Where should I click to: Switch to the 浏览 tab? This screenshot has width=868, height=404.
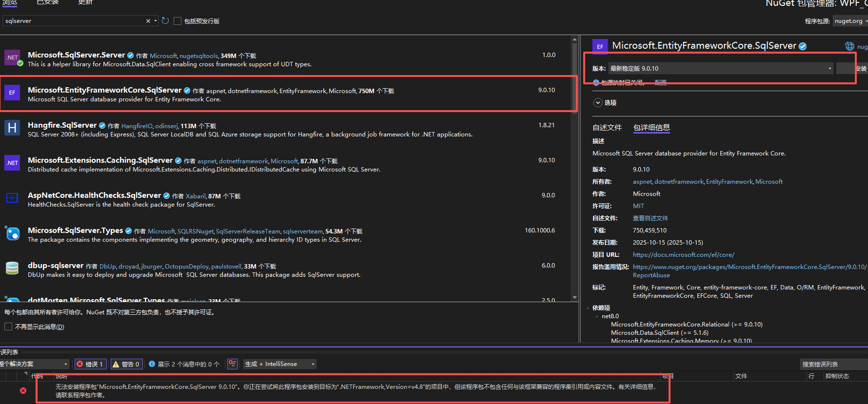[10, 2]
